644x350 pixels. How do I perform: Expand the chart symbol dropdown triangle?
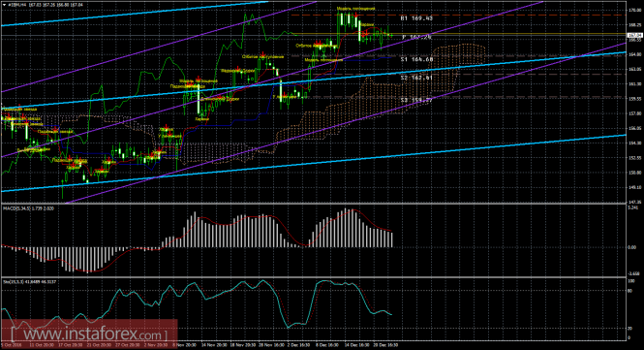5,5
